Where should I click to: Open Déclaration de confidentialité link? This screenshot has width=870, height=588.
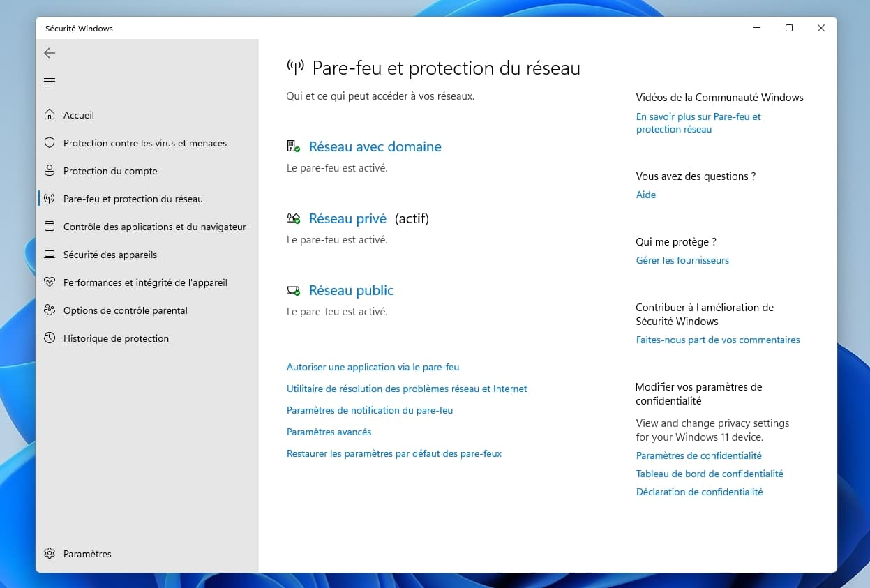[699, 492]
